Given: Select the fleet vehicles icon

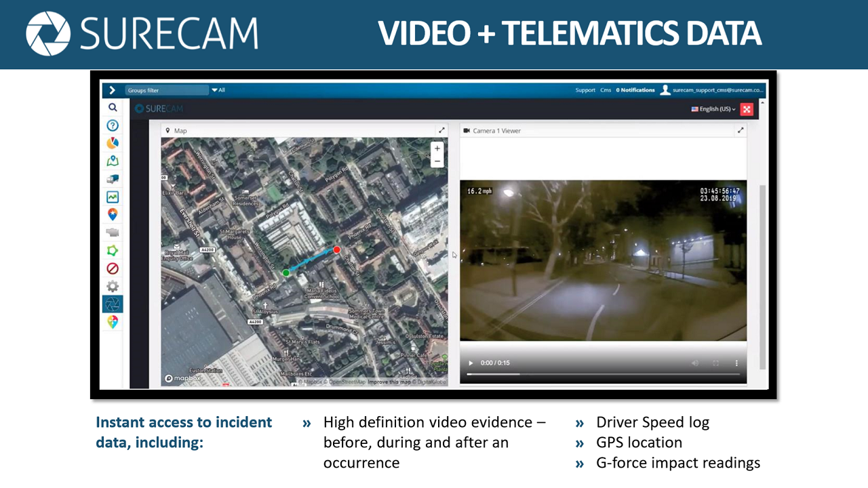Looking at the screenshot, I should [113, 179].
